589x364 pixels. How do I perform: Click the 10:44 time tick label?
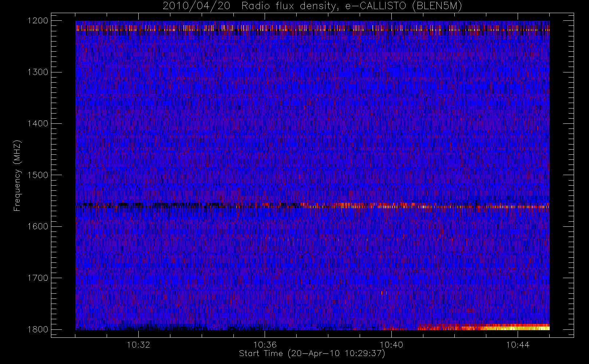pos(518,345)
